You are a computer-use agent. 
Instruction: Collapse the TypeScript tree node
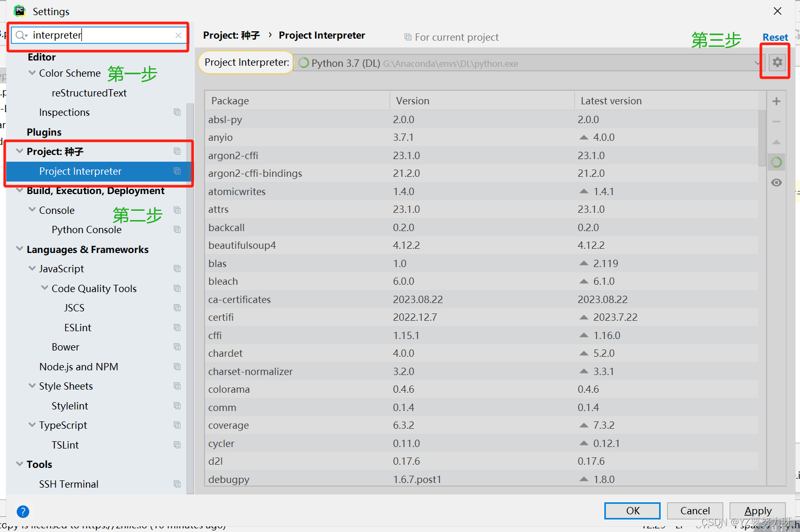tap(32, 425)
